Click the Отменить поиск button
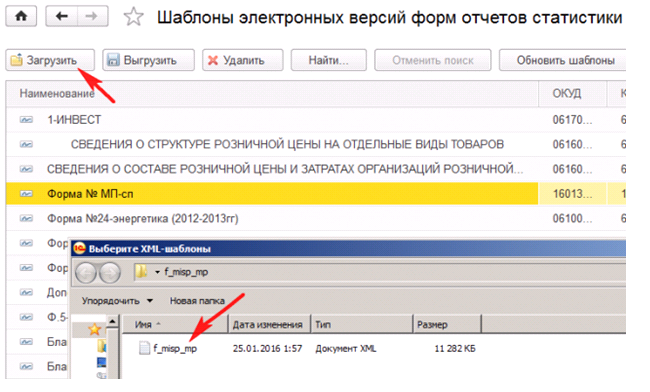Screen dimensions: 650x392 pyautogui.click(x=433, y=60)
